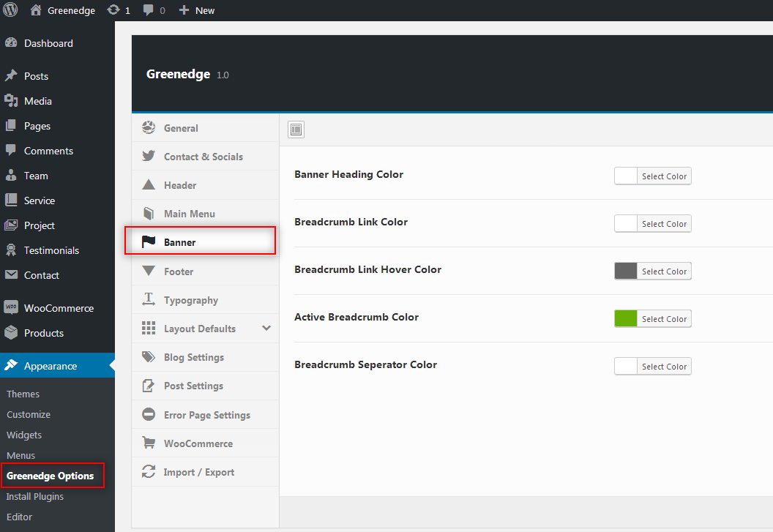Click the Contact envelope icon
This screenshot has height=532, width=773.
pos(11,274)
